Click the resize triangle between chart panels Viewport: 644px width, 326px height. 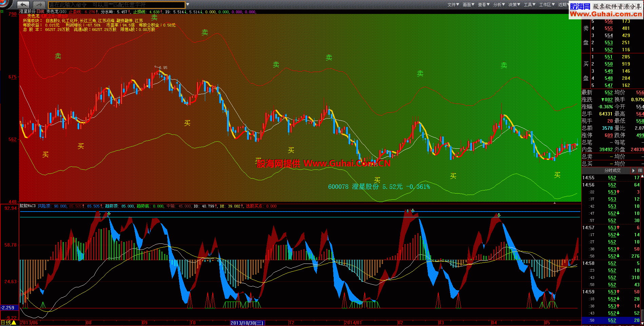[x=555, y=203]
